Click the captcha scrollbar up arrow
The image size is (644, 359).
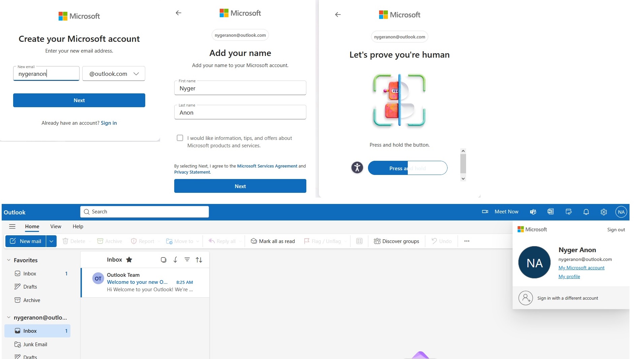coord(463,151)
